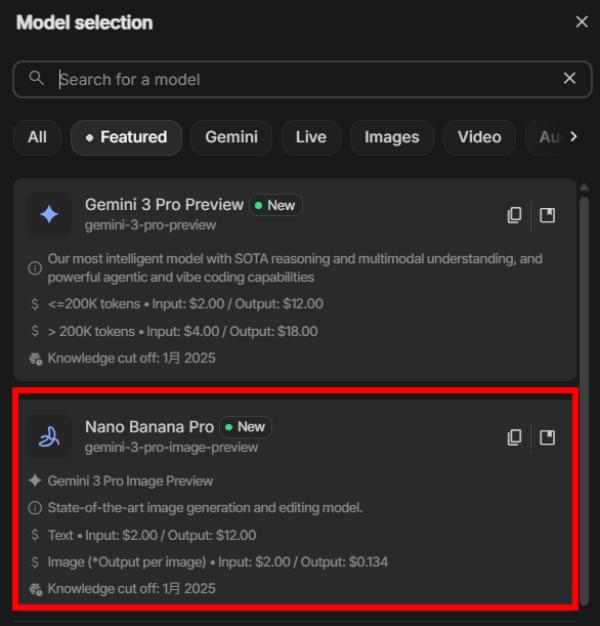600x626 pixels.
Task: Click State-of-the-art image generation description
Action: click(205, 508)
